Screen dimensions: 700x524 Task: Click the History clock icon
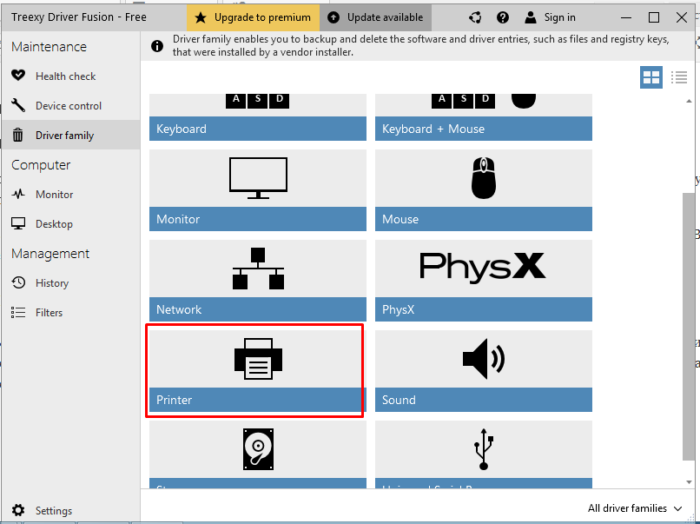tap(18, 283)
